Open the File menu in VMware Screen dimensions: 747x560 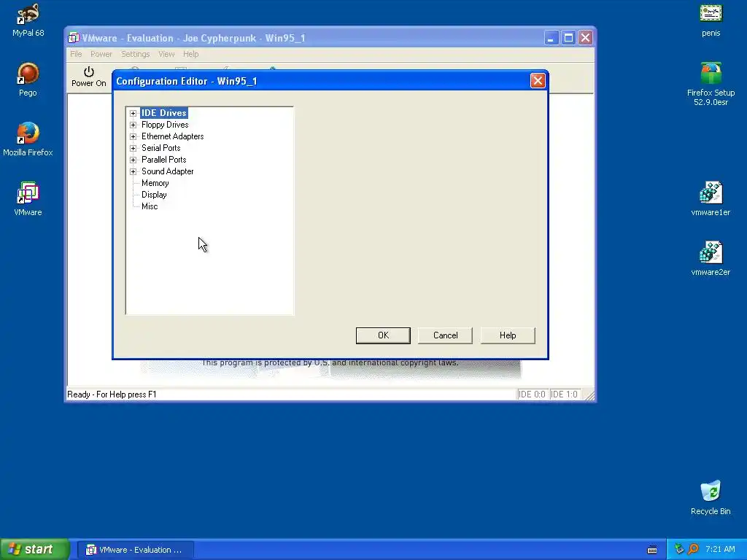pos(76,54)
